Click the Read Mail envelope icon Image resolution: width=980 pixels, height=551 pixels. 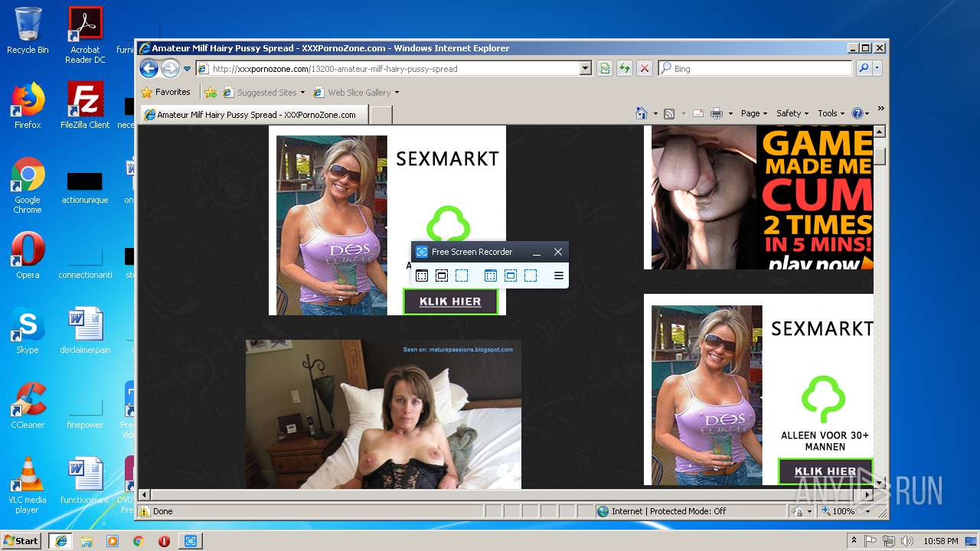point(697,113)
